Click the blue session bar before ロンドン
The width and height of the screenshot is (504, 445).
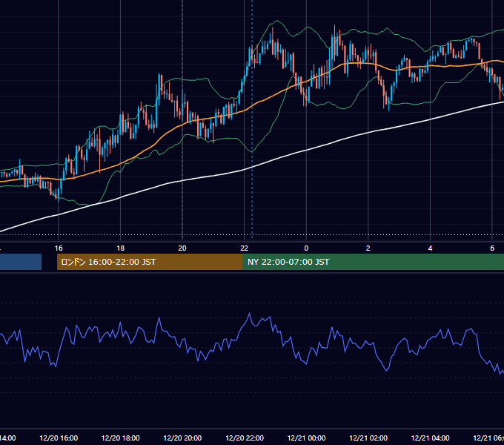[x=21, y=262]
